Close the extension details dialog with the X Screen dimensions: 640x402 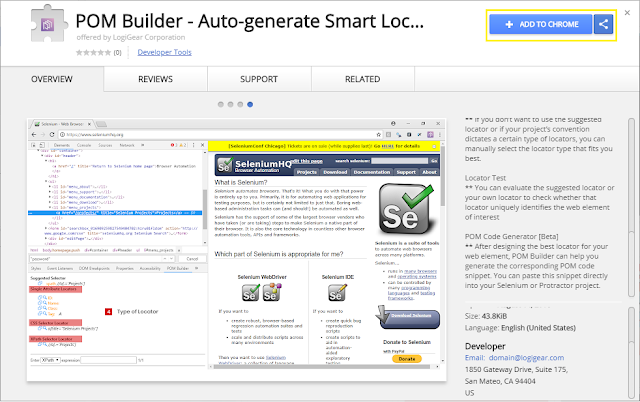tap(627, 13)
